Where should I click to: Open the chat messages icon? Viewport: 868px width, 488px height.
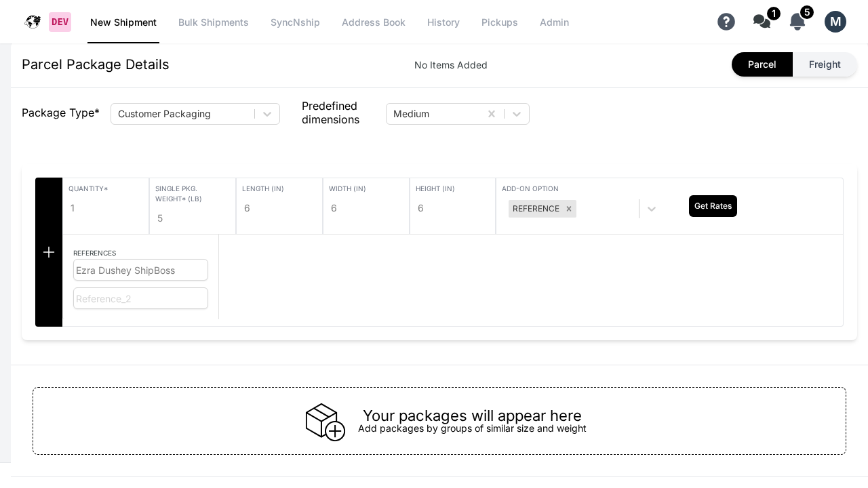coord(762,22)
